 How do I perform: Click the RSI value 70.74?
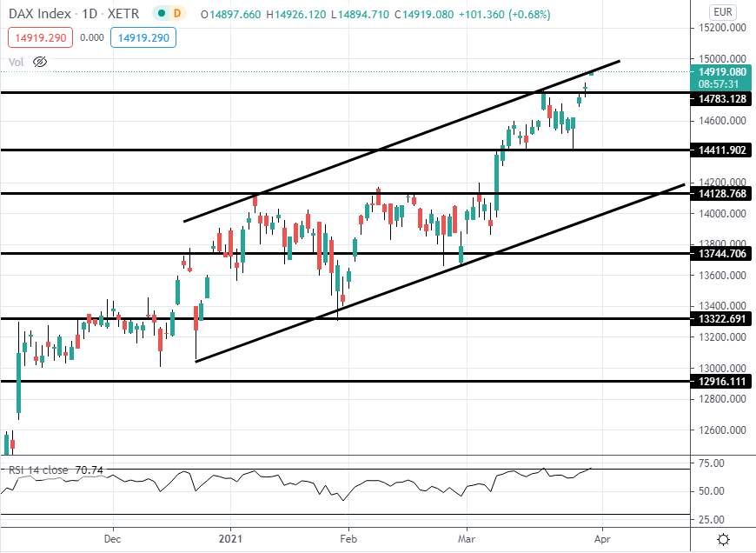(x=90, y=470)
